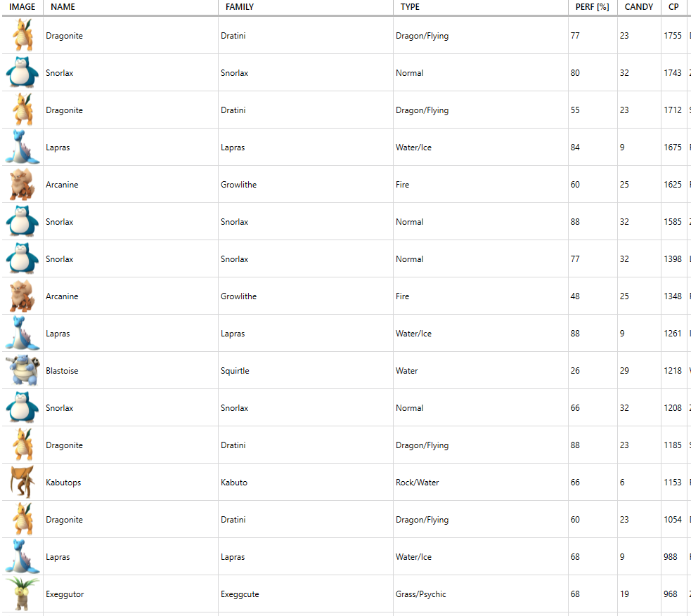Click the Exeggutor image icon

(22, 594)
